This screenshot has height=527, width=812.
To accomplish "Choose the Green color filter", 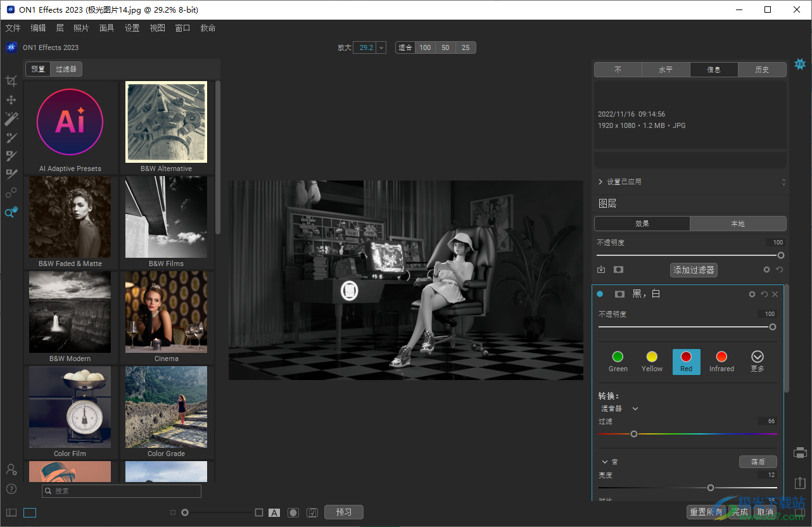I will pos(618,362).
